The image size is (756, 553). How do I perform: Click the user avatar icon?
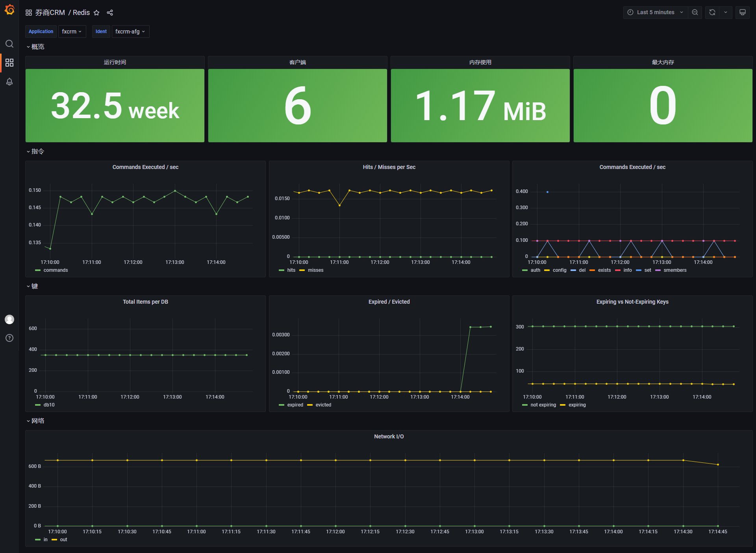(9, 319)
